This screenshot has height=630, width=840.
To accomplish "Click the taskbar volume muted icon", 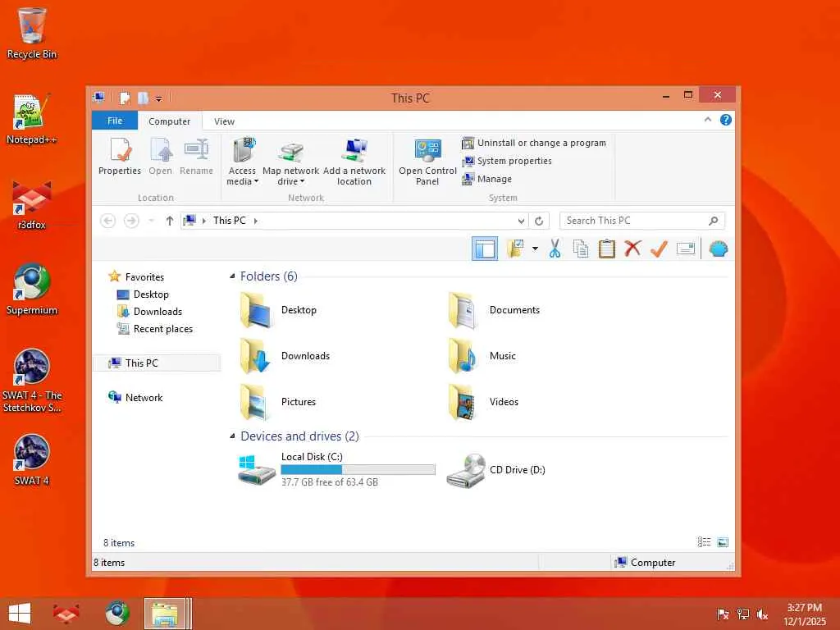I will pos(762,614).
